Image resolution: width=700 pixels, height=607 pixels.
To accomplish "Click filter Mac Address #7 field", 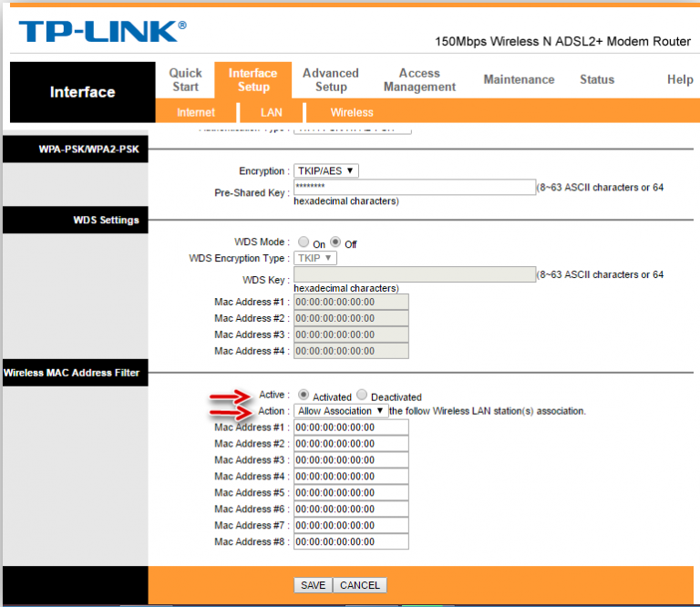I will click(351, 525).
